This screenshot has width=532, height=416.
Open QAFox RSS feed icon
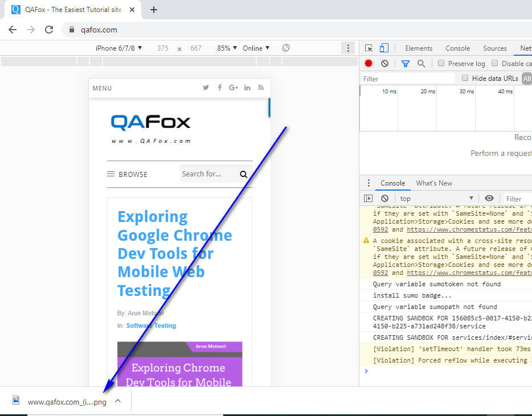(260, 88)
